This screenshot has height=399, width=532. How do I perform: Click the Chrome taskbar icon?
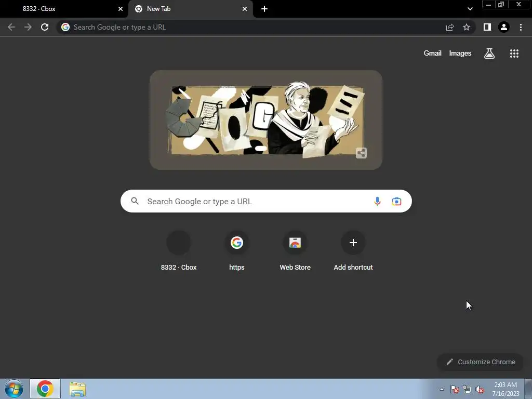(45, 389)
